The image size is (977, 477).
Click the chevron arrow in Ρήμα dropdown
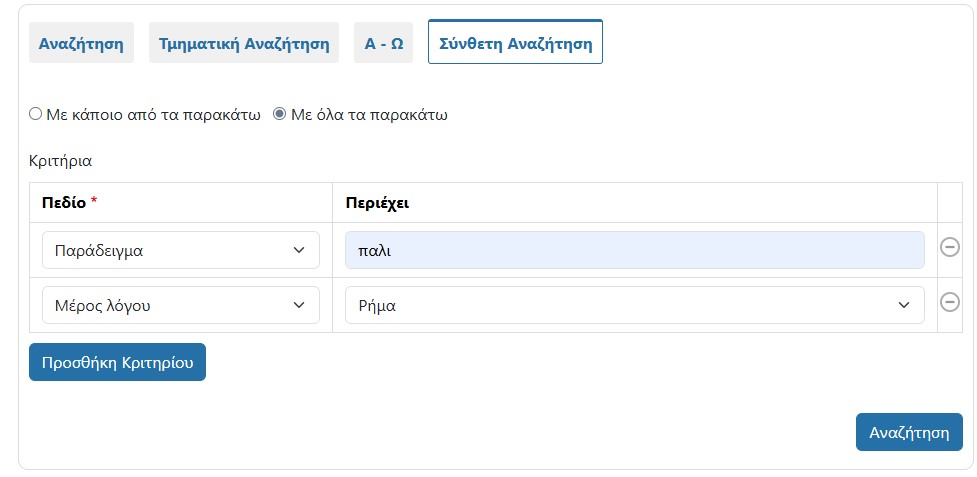click(x=903, y=305)
